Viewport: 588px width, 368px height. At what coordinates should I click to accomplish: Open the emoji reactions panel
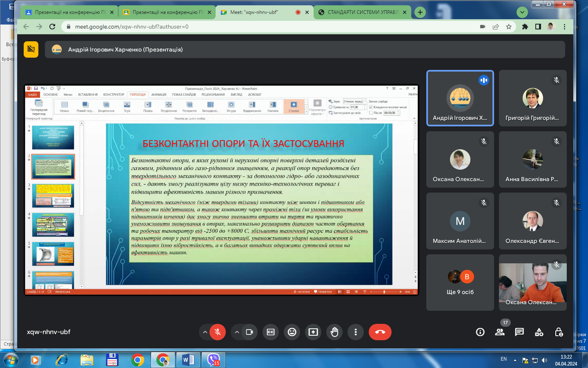click(x=292, y=332)
